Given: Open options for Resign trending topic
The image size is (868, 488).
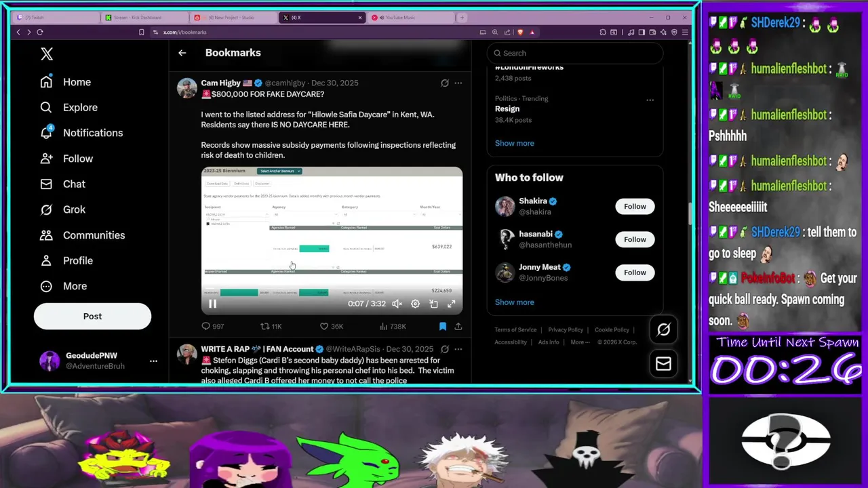Looking at the screenshot, I should (650, 100).
